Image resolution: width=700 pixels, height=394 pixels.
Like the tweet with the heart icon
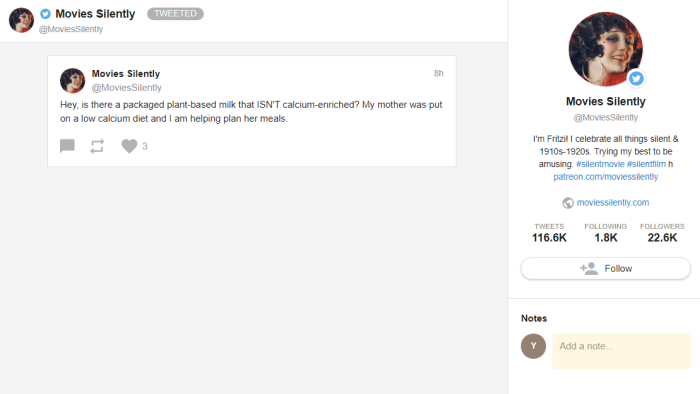click(x=129, y=146)
